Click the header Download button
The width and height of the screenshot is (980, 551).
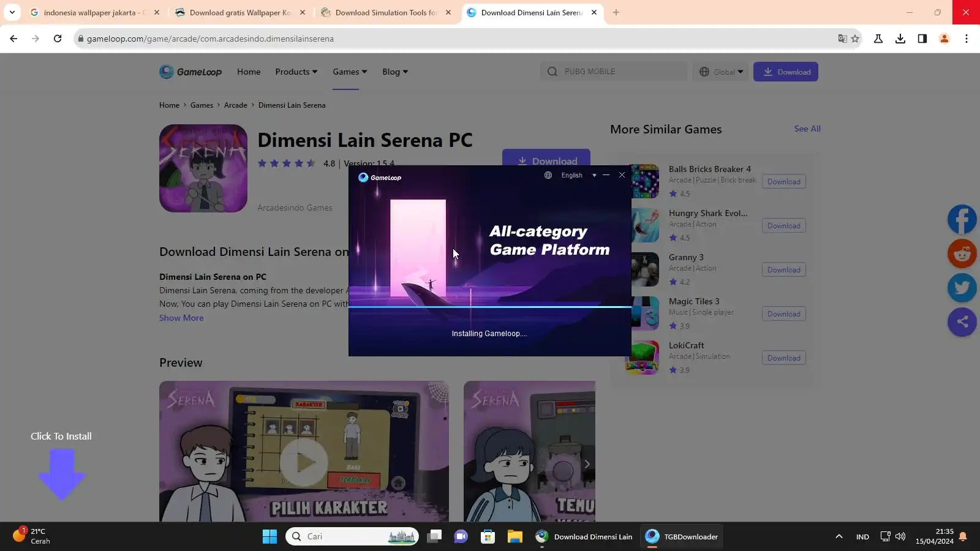786,72
